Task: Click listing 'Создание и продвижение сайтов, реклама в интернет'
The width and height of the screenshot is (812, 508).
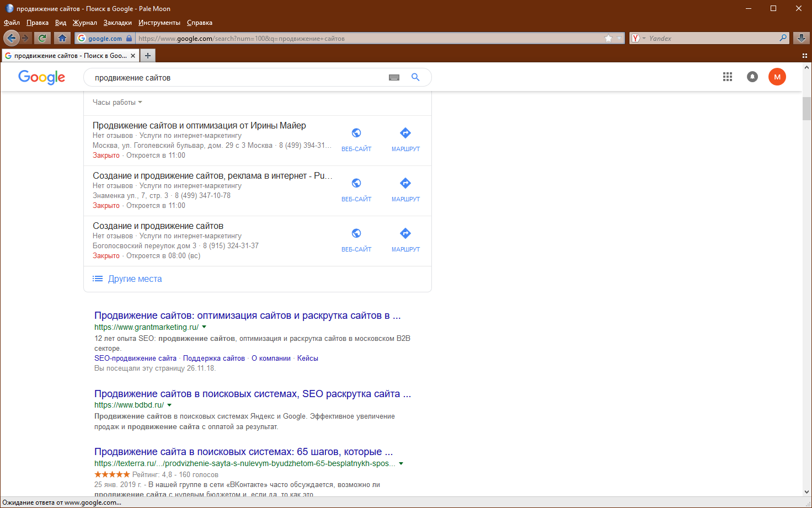Action: pos(212,176)
